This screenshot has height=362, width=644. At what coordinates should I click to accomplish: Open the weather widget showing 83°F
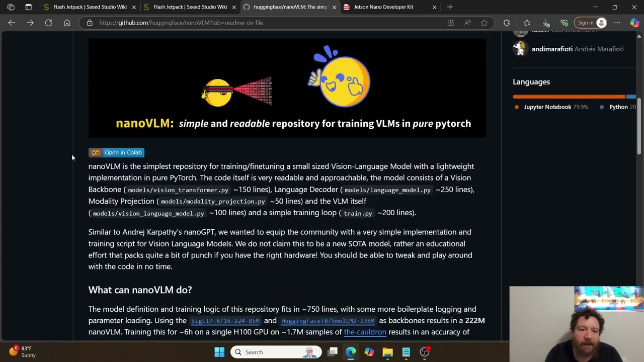(x=23, y=352)
